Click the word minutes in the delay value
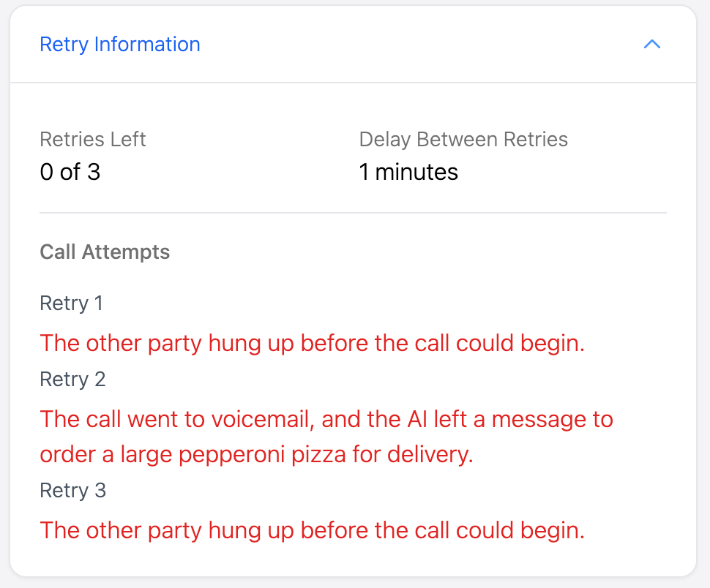Screen dimensions: 710x588 [x=416, y=172]
